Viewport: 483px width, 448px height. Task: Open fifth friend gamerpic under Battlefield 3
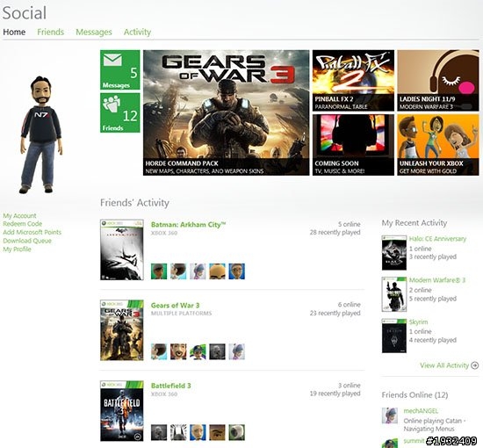coord(237,432)
